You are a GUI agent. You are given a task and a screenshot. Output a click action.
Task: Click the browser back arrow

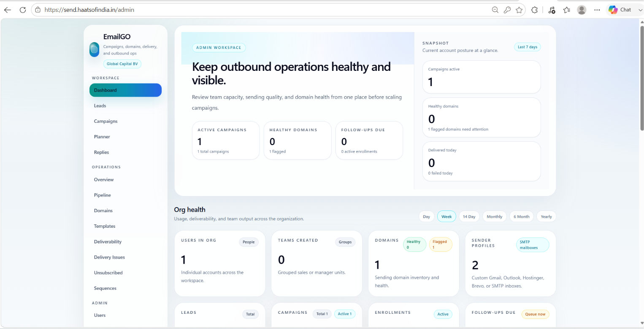click(8, 10)
